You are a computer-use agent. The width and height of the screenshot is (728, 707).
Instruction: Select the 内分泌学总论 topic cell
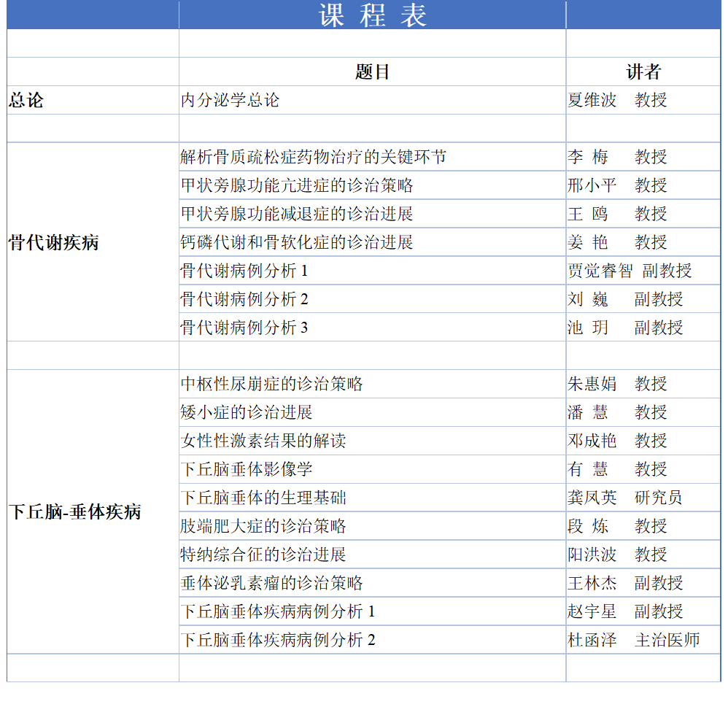tap(372, 101)
